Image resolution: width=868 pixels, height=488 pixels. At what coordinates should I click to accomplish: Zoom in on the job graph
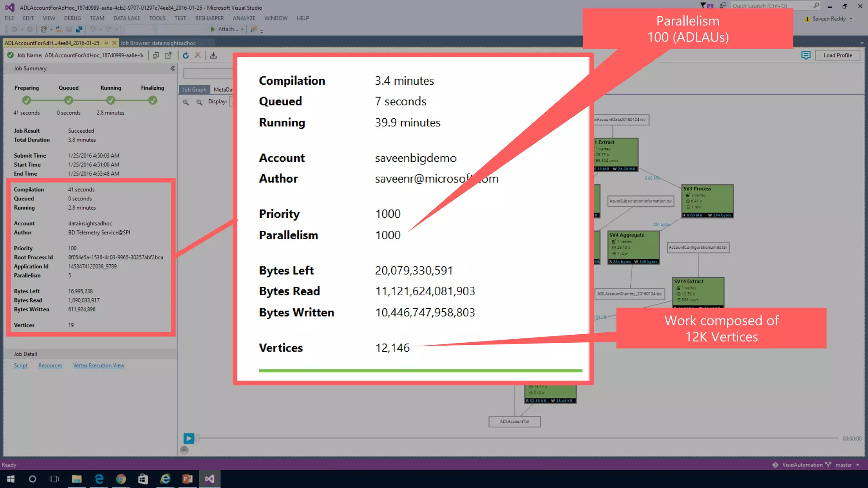[186, 102]
